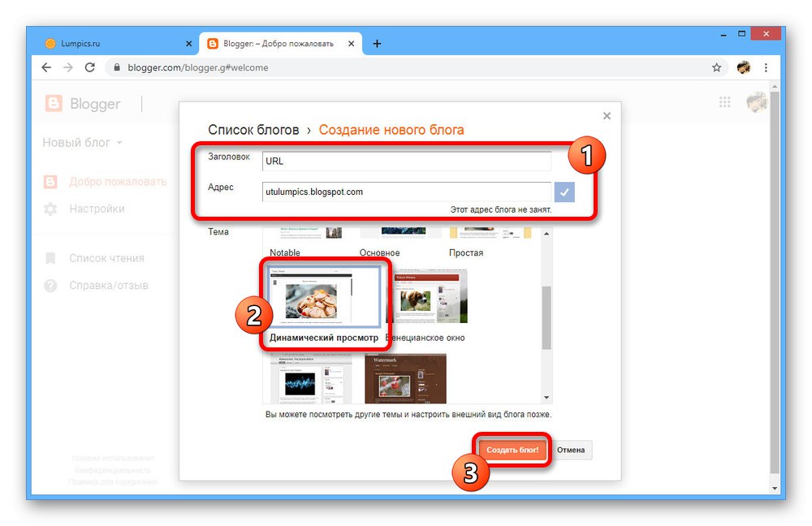Open Настройки in the sidebar
The width and height of the screenshot is (812, 526).
97,209
